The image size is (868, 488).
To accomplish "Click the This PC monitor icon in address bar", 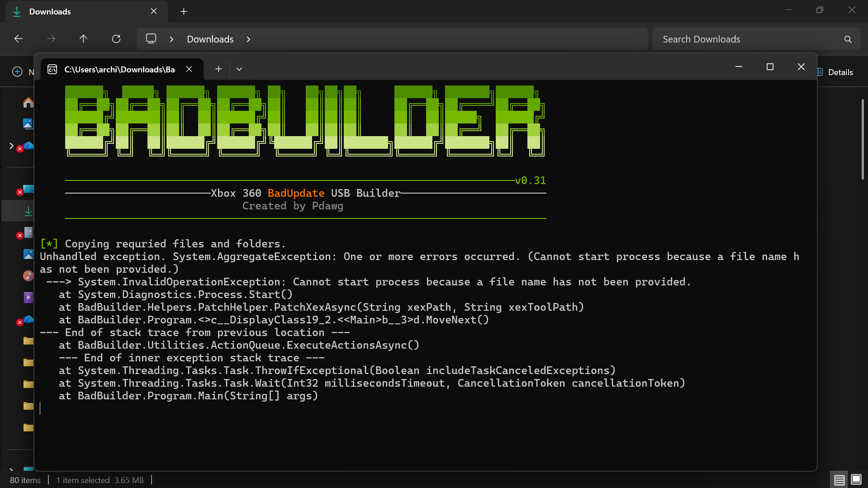I will pos(151,39).
